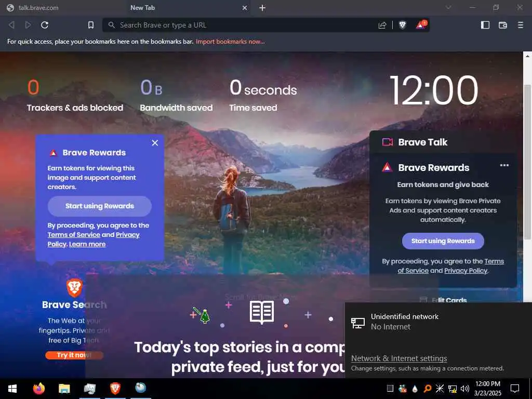Click Start using Rewards in the blue popup
532x399 pixels.
(100, 206)
